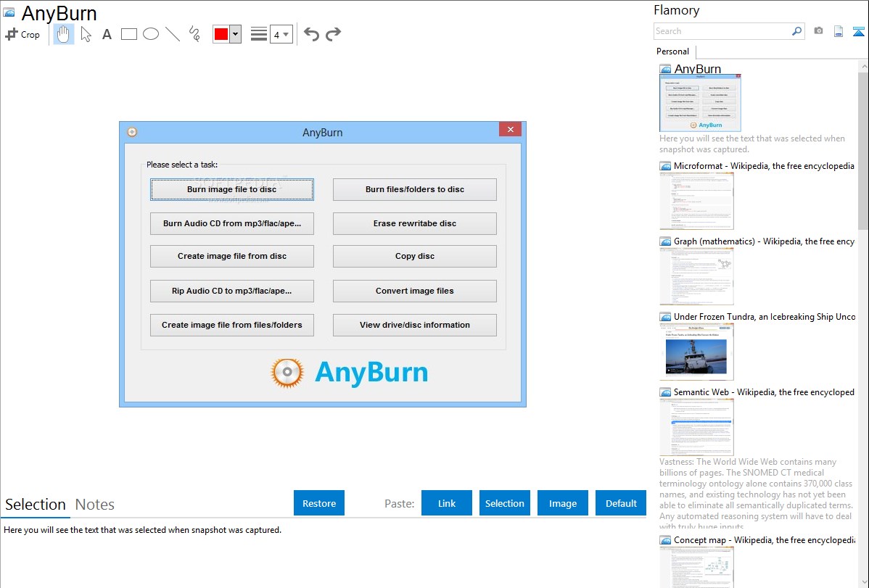
Task: Click the icon beside Graph (mathematics) title
Action: click(665, 241)
